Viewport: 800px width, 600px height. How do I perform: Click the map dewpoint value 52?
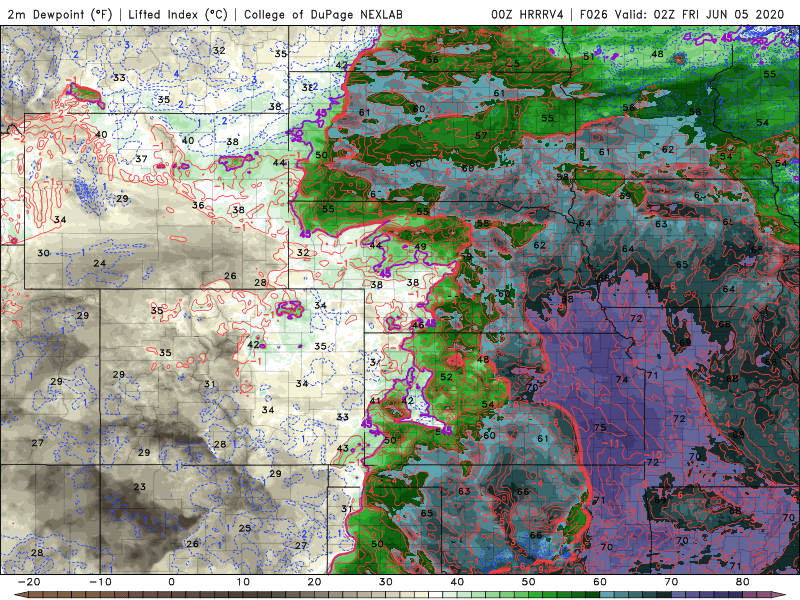446,377
